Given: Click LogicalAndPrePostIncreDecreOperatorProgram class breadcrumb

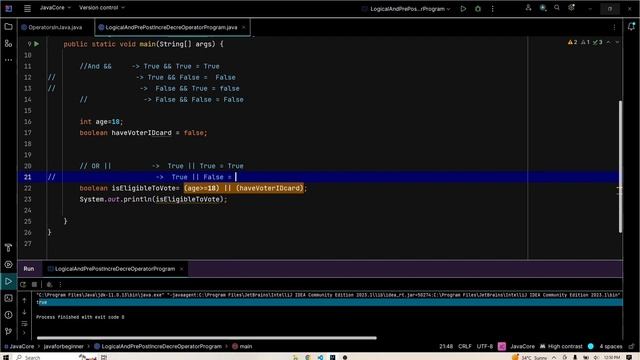Looking at the screenshot, I should click(x=158, y=346).
